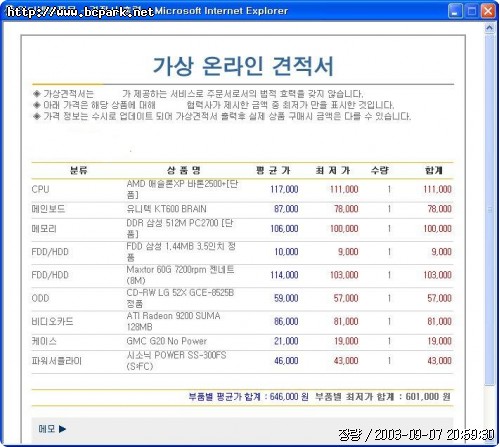Click the 부품별 최저가 합계 601,000 원 total

point(383,397)
